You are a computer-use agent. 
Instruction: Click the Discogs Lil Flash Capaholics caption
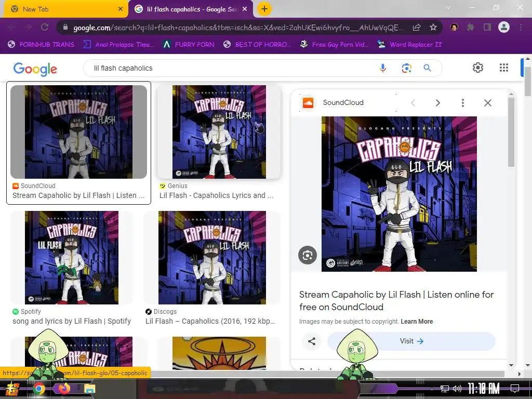tap(210, 321)
